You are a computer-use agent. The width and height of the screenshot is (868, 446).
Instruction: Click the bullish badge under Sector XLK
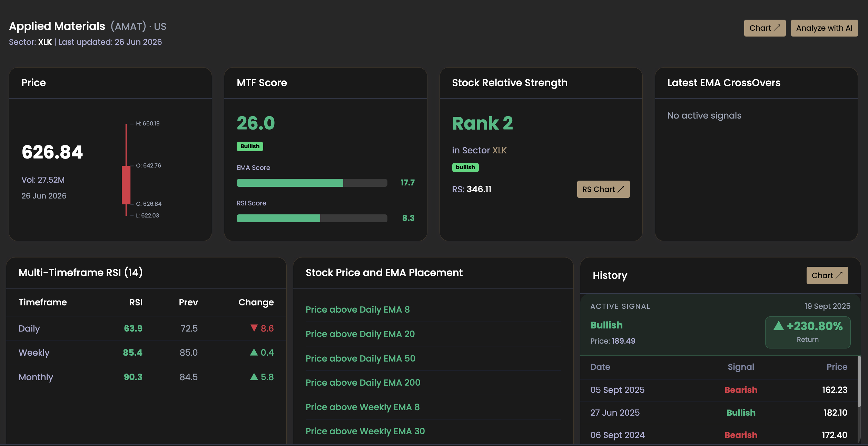point(465,168)
